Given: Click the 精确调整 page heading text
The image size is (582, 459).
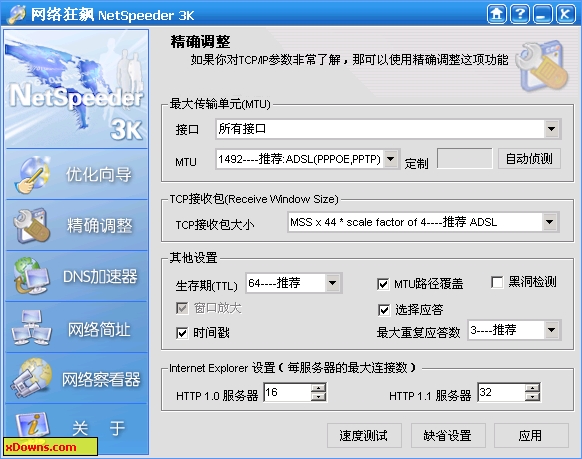Looking at the screenshot, I should (200, 42).
